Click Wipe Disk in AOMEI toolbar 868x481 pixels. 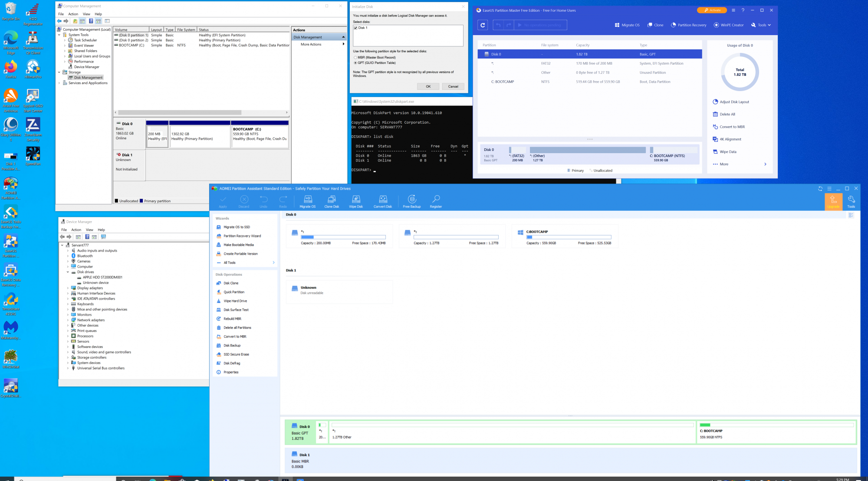tap(356, 202)
